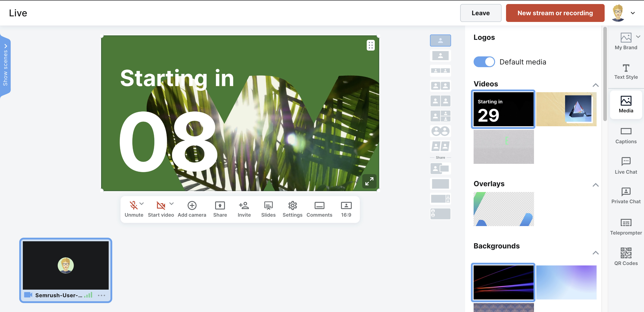Open the QR Codes panel
This screenshot has width=644, height=312.
626,257
